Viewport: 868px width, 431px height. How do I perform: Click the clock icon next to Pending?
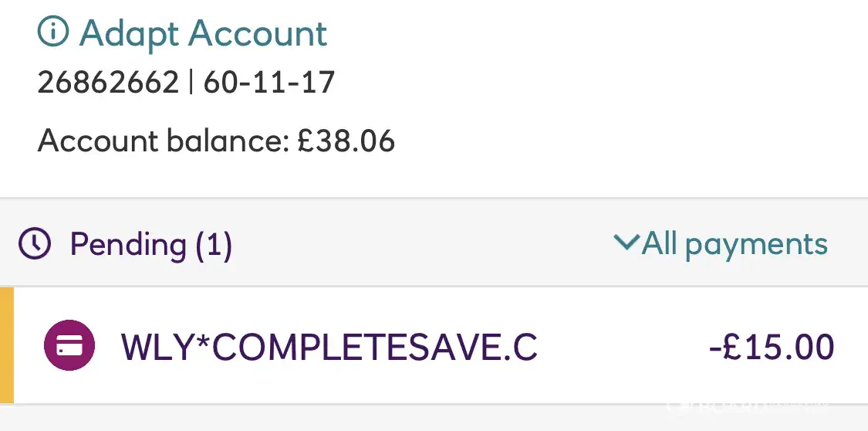coord(35,244)
